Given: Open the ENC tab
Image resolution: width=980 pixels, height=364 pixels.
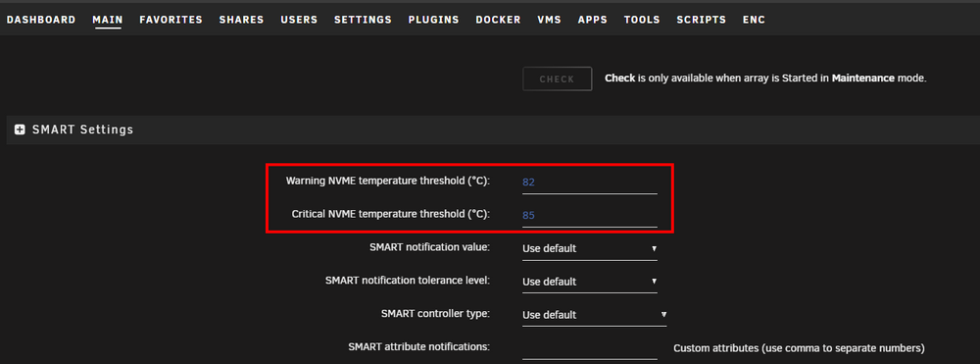Looking at the screenshot, I should (754, 20).
